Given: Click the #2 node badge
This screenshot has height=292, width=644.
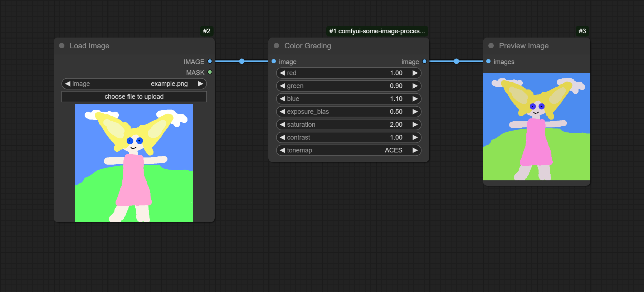Looking at the screenshot, I should coord(207,31).
